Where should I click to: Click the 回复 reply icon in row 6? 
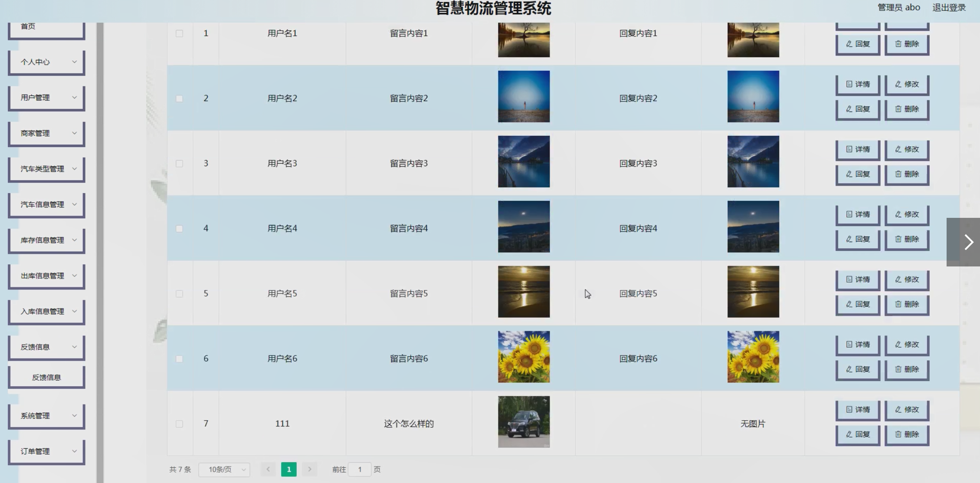[x=849, y=369]
